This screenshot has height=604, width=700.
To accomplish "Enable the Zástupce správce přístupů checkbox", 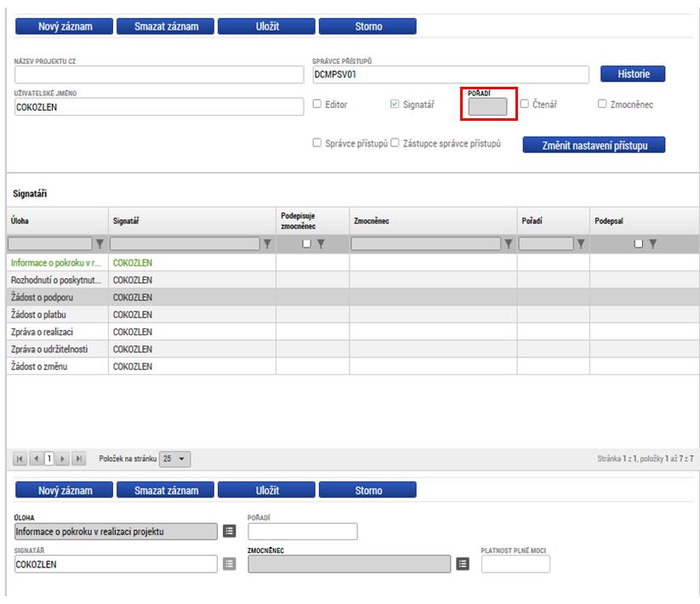I will (x=395, y=142).
